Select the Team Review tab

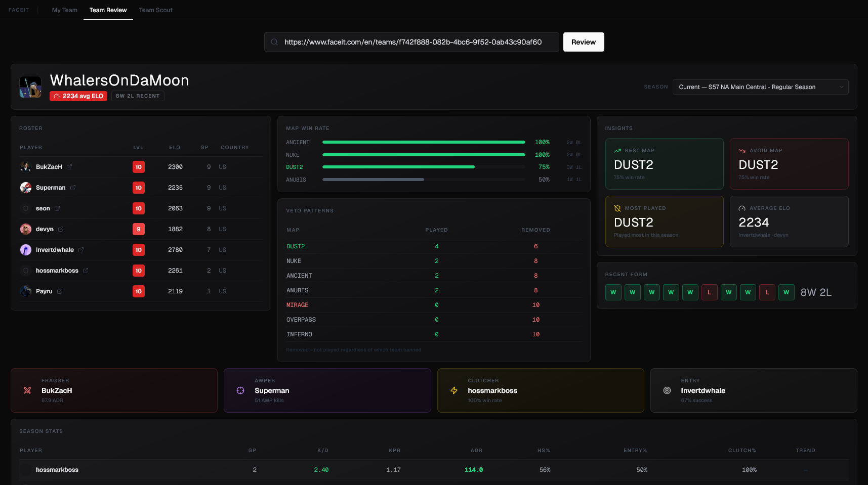(108, 10)
